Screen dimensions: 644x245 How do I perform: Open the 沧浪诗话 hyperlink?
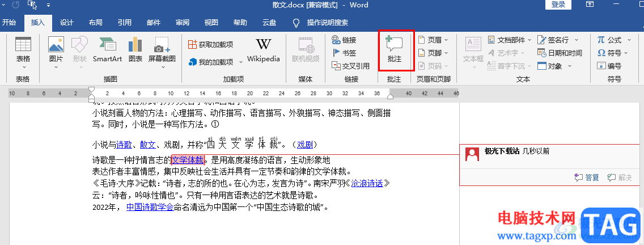[367, 183]
